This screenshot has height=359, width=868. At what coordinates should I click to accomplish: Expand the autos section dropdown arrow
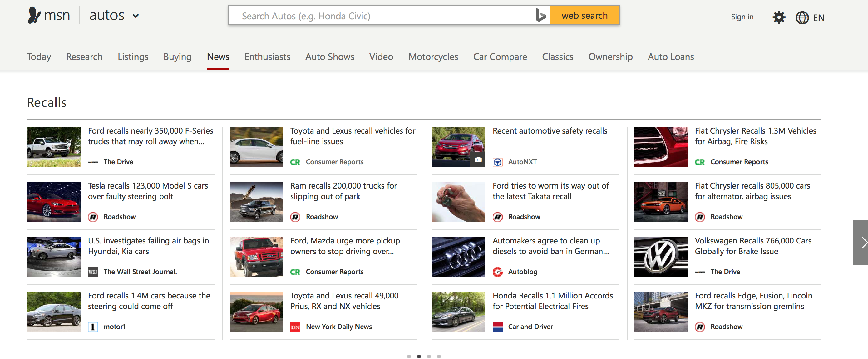coord(136,16)
